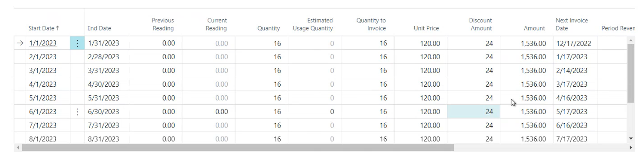Viewport: 644px width, 163px height.
Task: Click the vertical scrollbar down arrow
Action: tap(630, 139)
